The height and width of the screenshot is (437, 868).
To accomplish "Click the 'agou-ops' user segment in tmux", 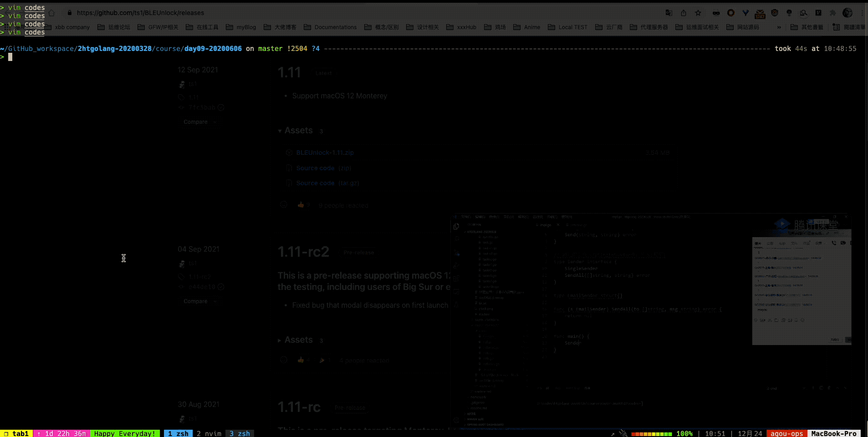I will click(786, 433).
